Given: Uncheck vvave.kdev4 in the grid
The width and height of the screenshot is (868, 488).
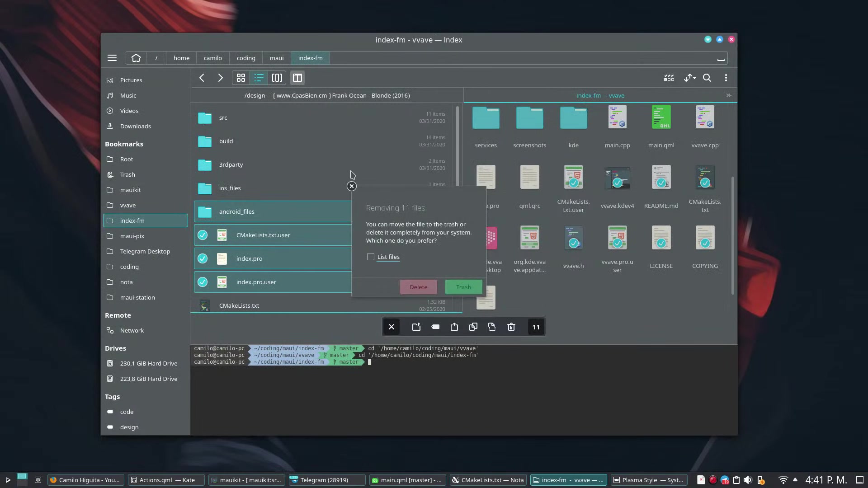Looking at the screenshot, I should tap(617, 183).
